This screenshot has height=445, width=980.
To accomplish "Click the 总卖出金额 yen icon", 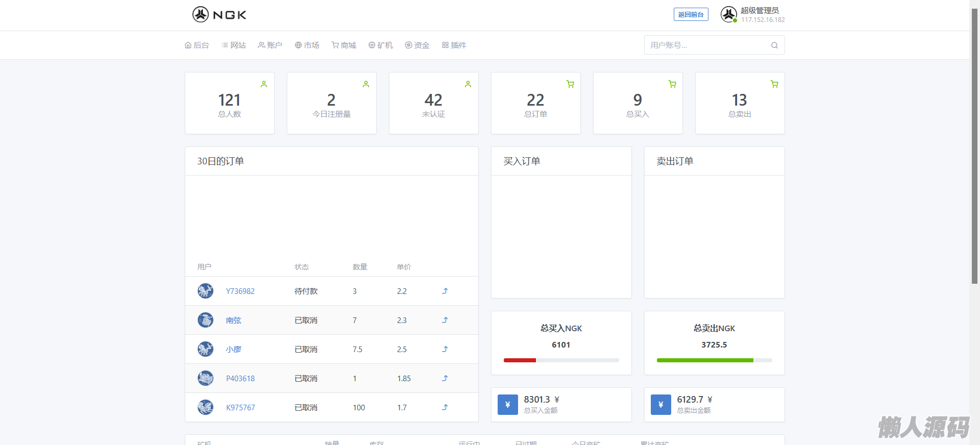I will click(660, 405).
